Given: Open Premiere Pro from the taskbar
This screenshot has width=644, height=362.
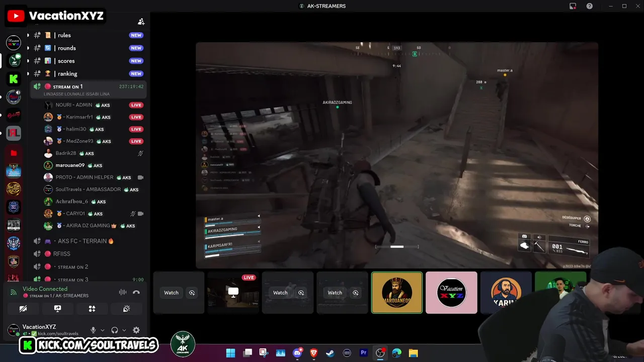Looking at the screenshot, I should tap(364, 353).
